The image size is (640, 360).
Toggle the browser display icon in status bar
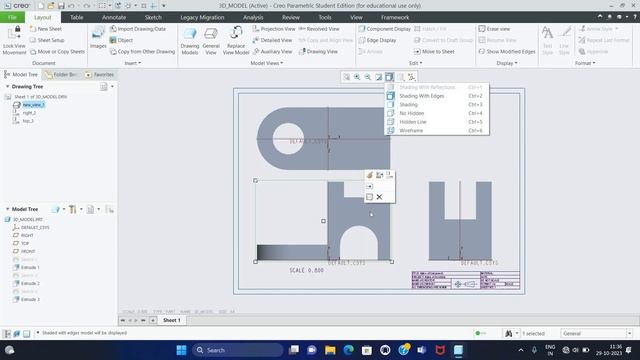(x=17, y=333)
